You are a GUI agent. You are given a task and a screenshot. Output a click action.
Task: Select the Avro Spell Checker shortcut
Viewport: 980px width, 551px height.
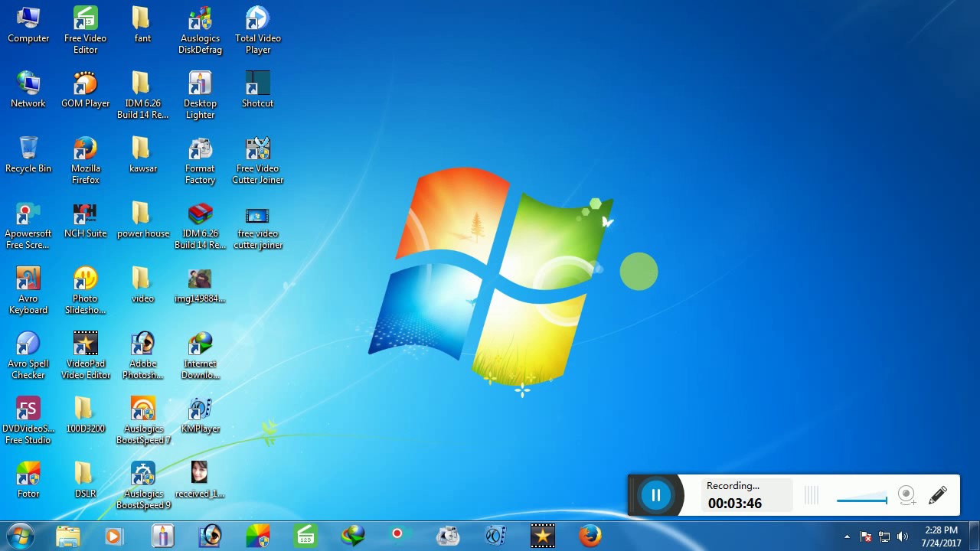(x=28, y=357)
